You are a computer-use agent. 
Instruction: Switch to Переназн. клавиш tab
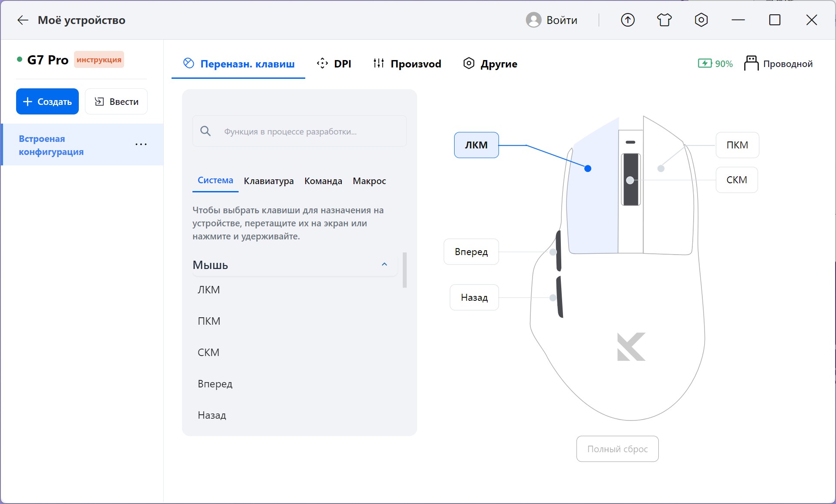pos(239,64)
